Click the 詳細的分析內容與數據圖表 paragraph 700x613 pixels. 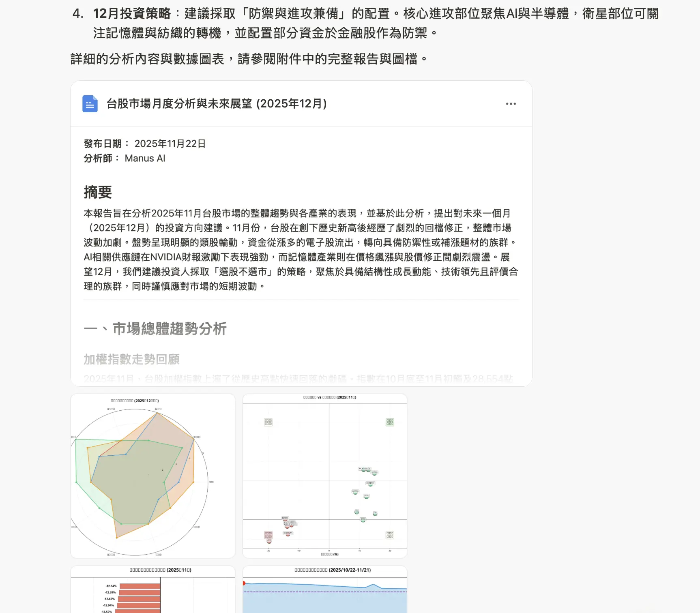(249, 59)
